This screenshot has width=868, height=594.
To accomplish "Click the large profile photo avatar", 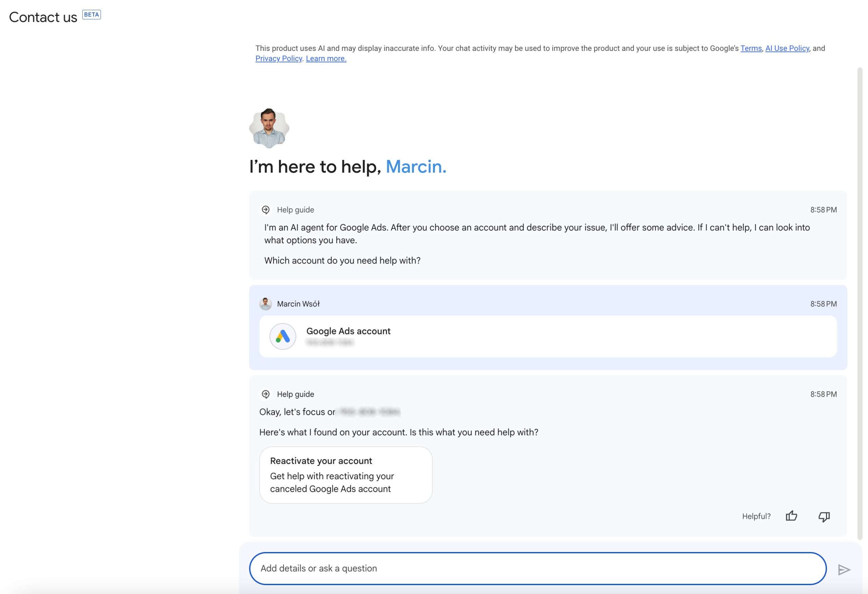I will coord(269,128).
